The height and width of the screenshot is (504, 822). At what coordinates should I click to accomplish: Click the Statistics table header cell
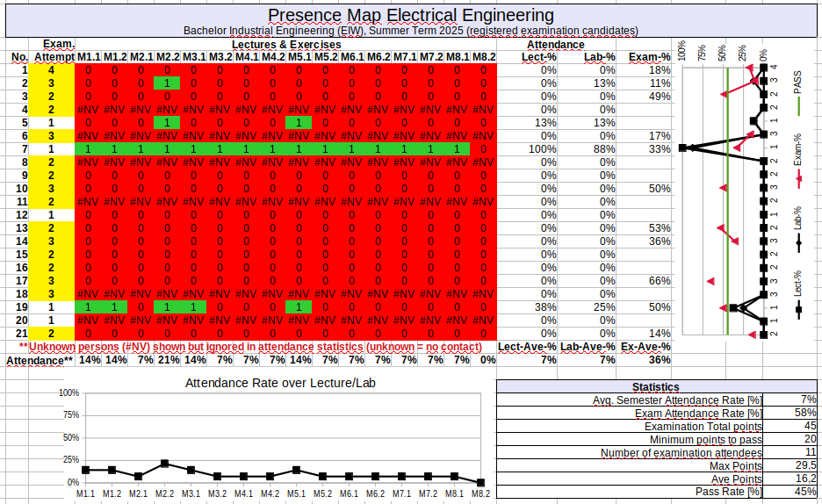click(x=656, y=386)
